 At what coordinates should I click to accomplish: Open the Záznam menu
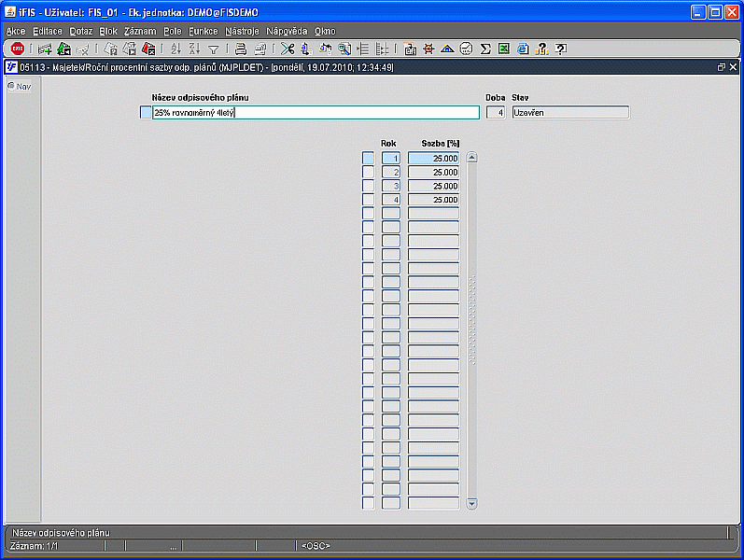click(x=140, y=31)
